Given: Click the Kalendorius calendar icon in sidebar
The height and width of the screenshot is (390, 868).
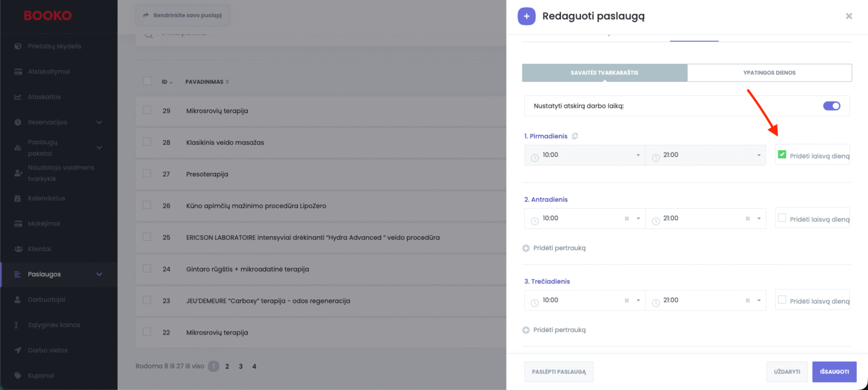Looking at the screenshot, I should [x=18, y=198].
